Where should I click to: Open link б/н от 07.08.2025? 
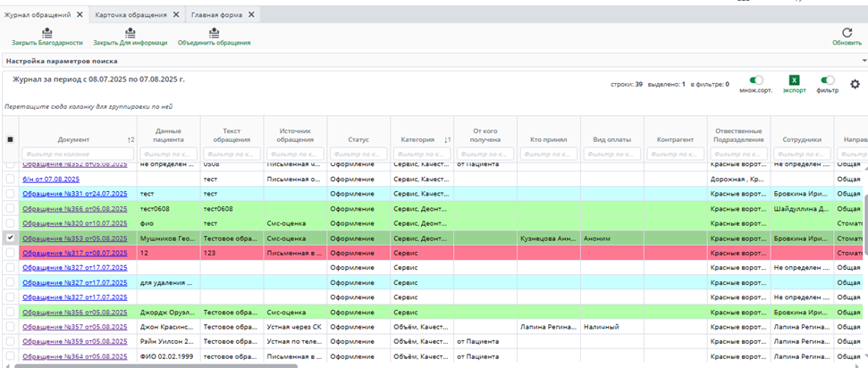click(50, 179)
